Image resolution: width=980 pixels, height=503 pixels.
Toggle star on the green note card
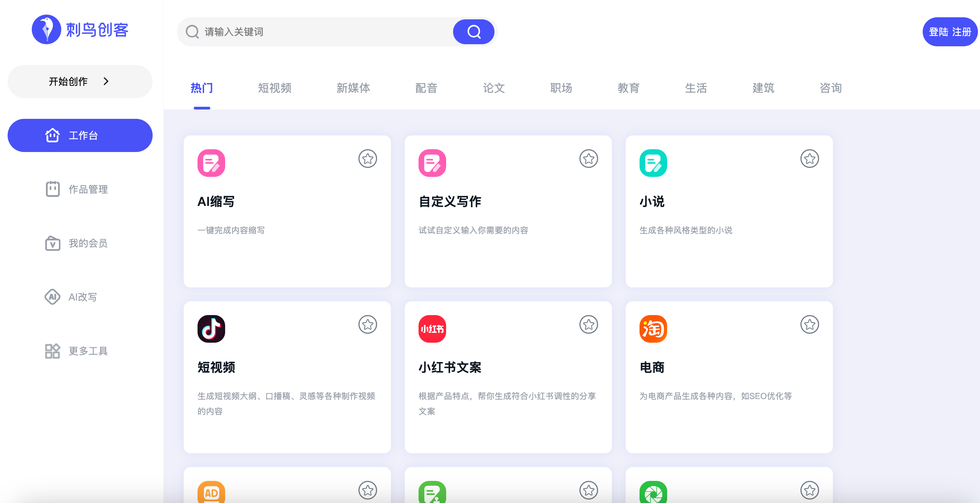(588, 491)
